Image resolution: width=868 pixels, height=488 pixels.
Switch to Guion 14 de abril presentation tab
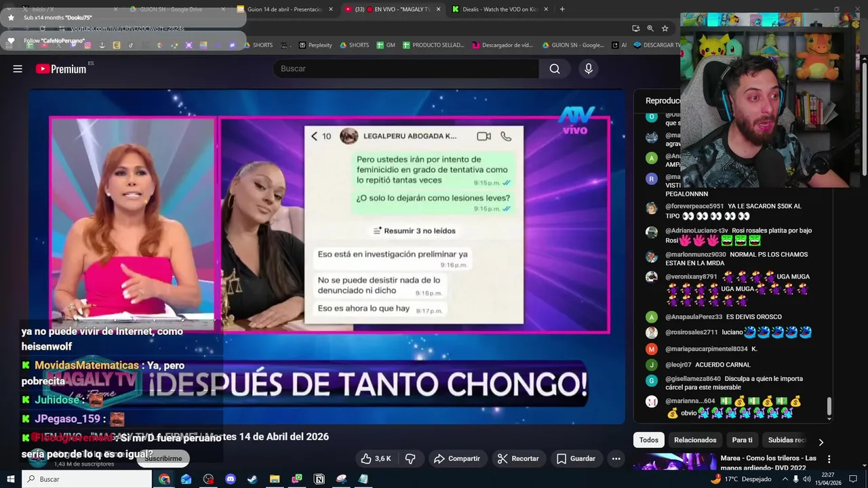(285, 9)
